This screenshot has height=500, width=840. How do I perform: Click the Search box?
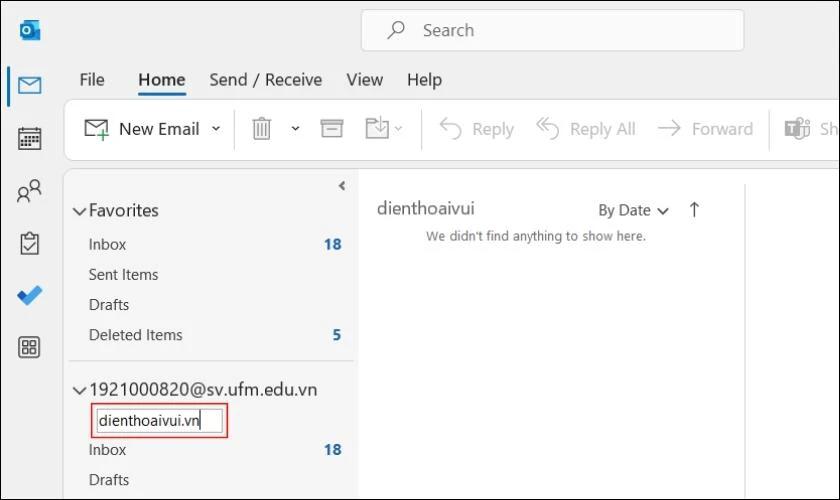(552, 31)
